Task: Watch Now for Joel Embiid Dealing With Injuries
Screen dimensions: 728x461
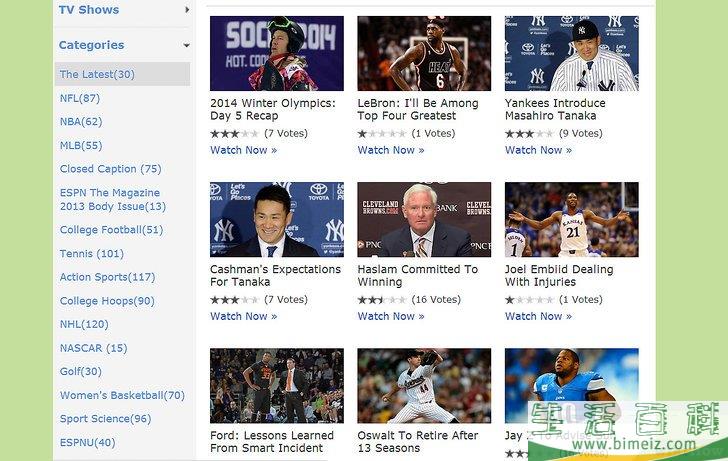Action: [539, 316]
